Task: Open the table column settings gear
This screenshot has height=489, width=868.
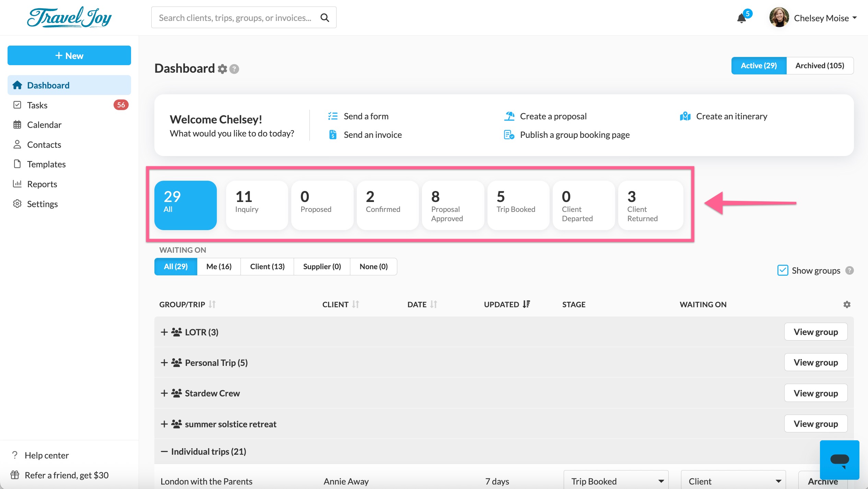Action: pyautogui.click(x=847, y=305)
